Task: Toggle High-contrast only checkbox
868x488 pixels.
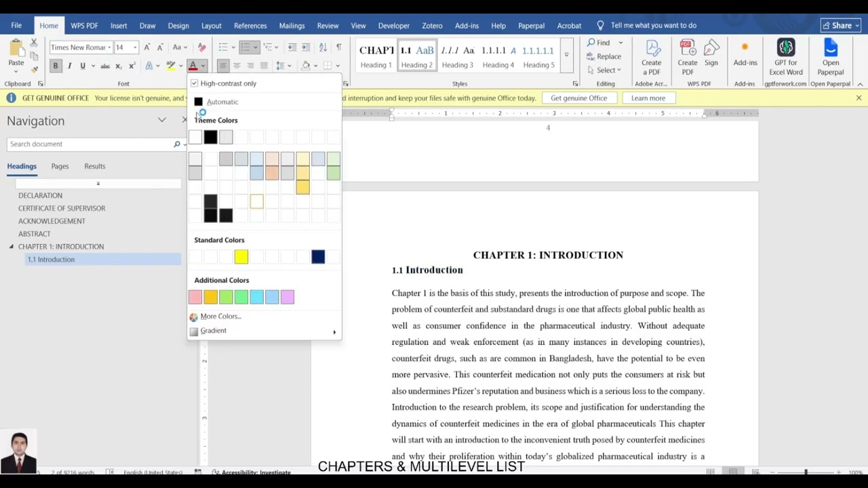Action: click(194, 83)
